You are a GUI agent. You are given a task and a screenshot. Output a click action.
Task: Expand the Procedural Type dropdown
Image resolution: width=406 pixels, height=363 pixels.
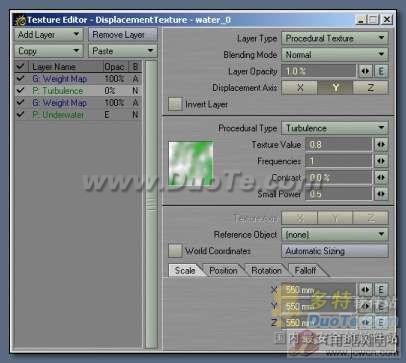tap(335, 128)
